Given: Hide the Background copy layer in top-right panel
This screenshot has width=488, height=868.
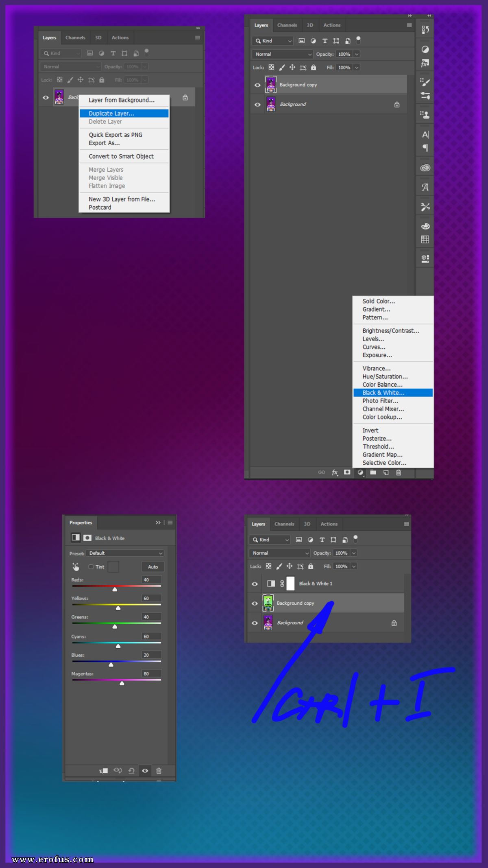Looking at the screenshot, I should [x=257, y=85].
